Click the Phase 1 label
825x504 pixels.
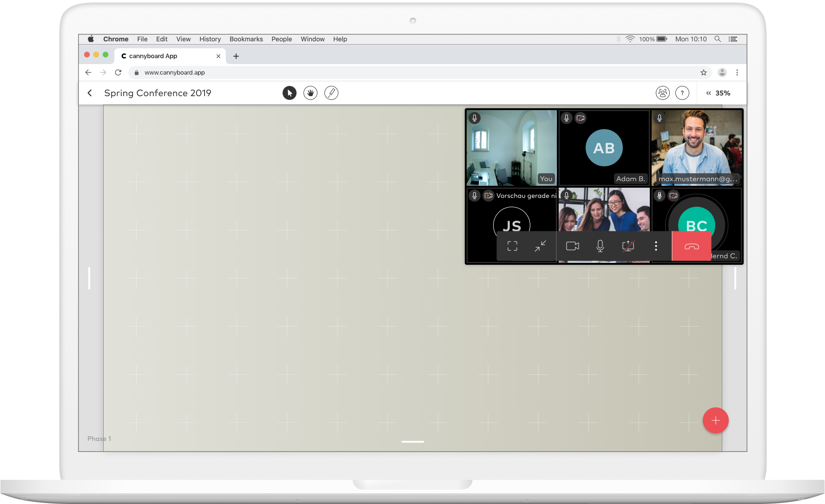tap(99, 439)
